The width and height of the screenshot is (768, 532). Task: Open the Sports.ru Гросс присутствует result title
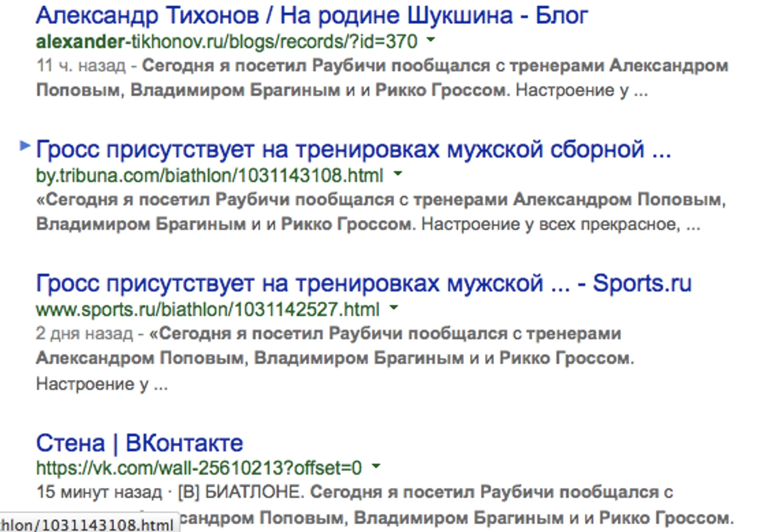click(x=363, y=284)
